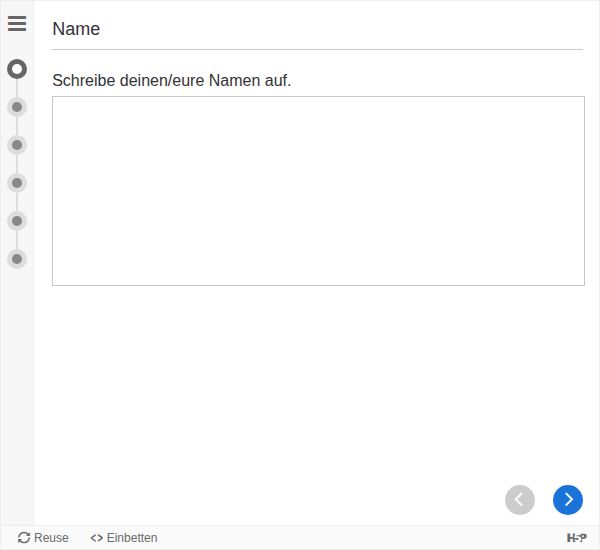Viewport: 600px width, 550px height.
Task: Click the text 'Einbetten' in the footer
Action: pyautogui.click(x=132, y=538)
